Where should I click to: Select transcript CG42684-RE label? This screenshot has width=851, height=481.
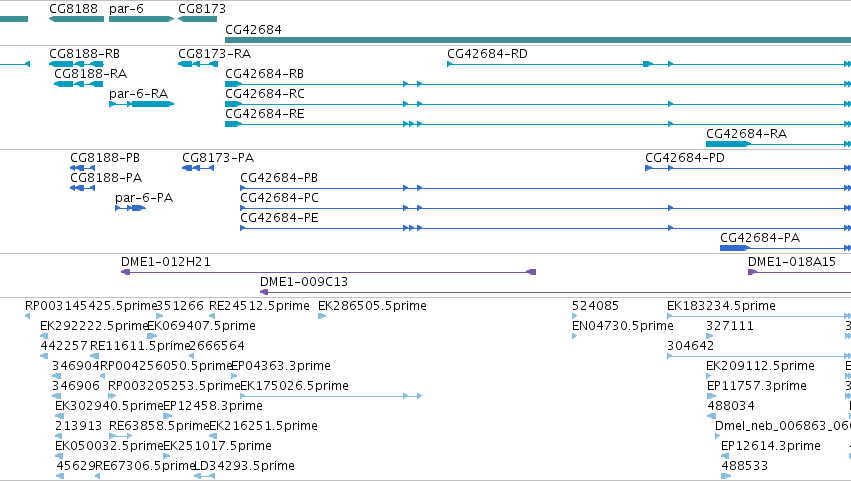[x=265, y=113]
